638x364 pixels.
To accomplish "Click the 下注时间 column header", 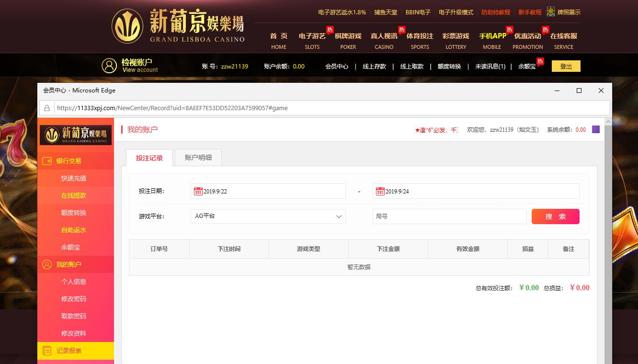I will (229, 249).
